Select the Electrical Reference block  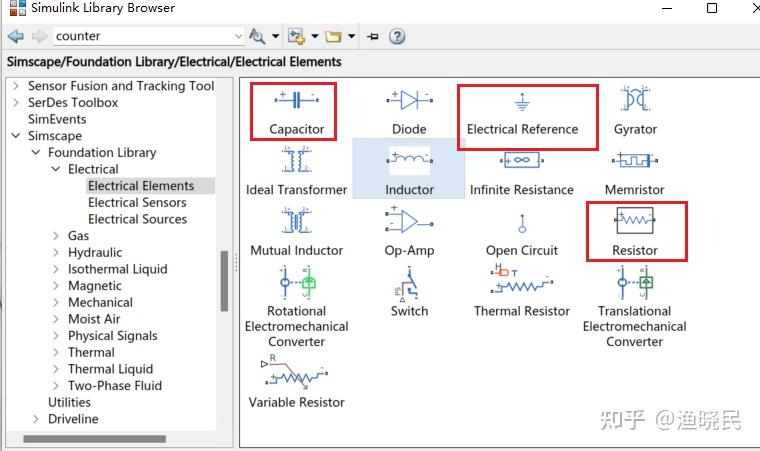522,113
